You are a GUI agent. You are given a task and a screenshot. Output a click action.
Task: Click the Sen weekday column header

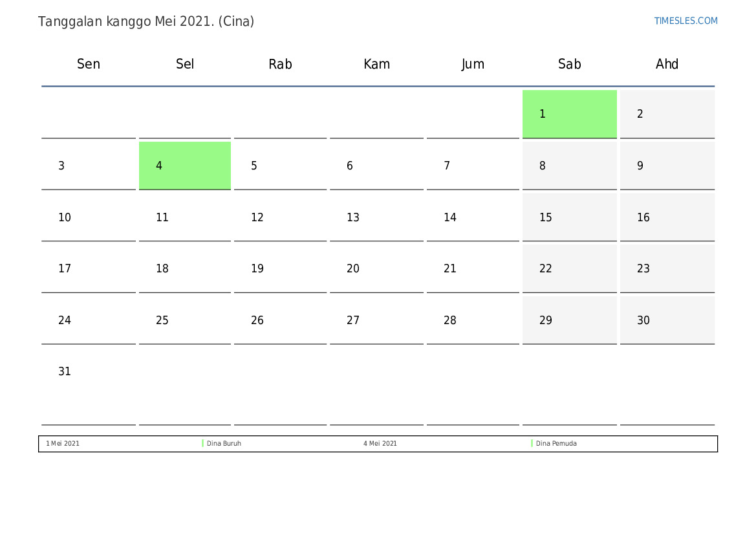click(x=89, y=64)
